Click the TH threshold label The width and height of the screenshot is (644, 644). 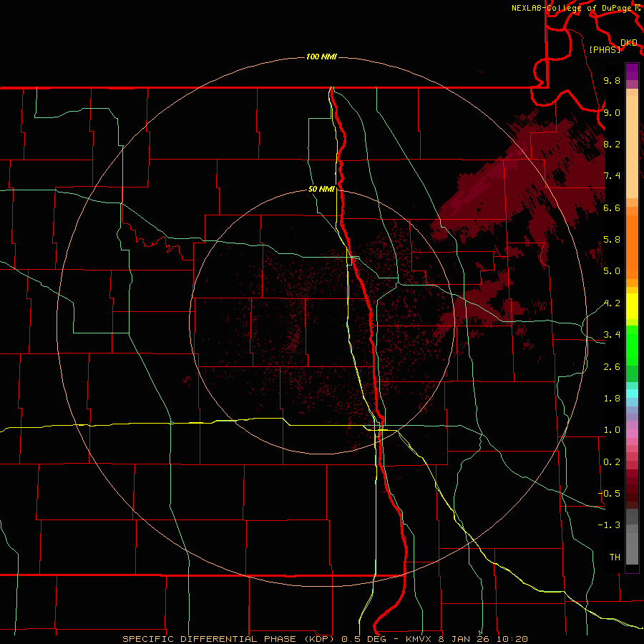pyautogui.click(x=615, y=557)
